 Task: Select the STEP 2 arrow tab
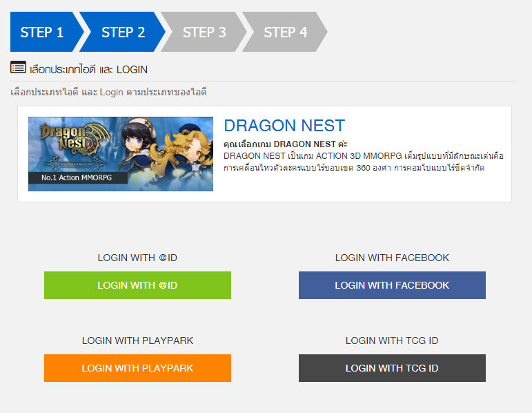123,32
